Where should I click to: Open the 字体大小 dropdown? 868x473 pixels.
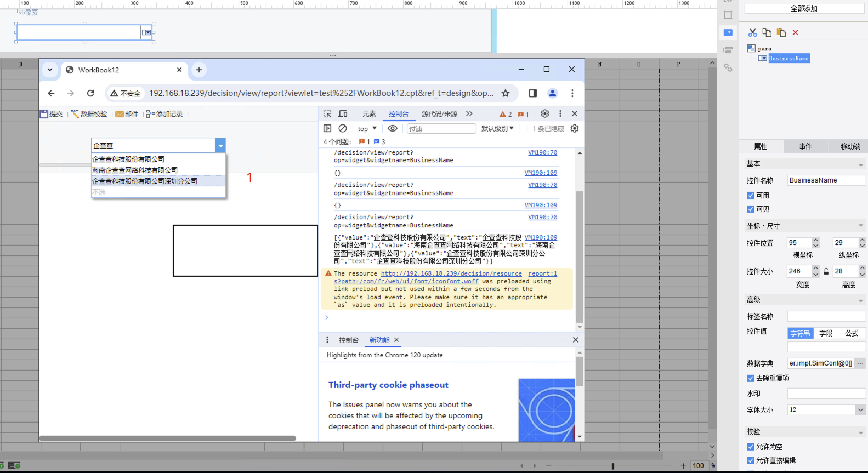pyautogui.click(x=860, y=410)
